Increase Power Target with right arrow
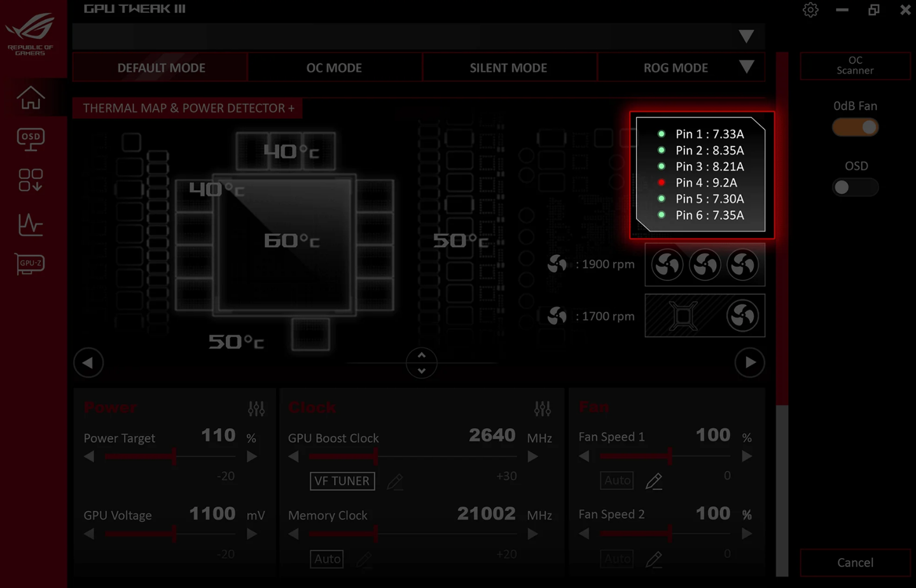The width and height of the screenshot is (916, 588). pos(252,456)
